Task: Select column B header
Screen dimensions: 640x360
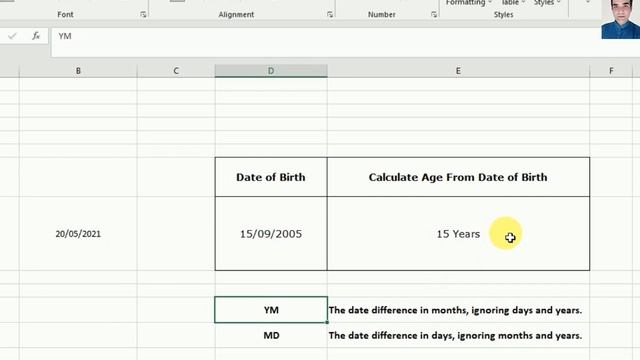Action: click(x=78, y=71)
